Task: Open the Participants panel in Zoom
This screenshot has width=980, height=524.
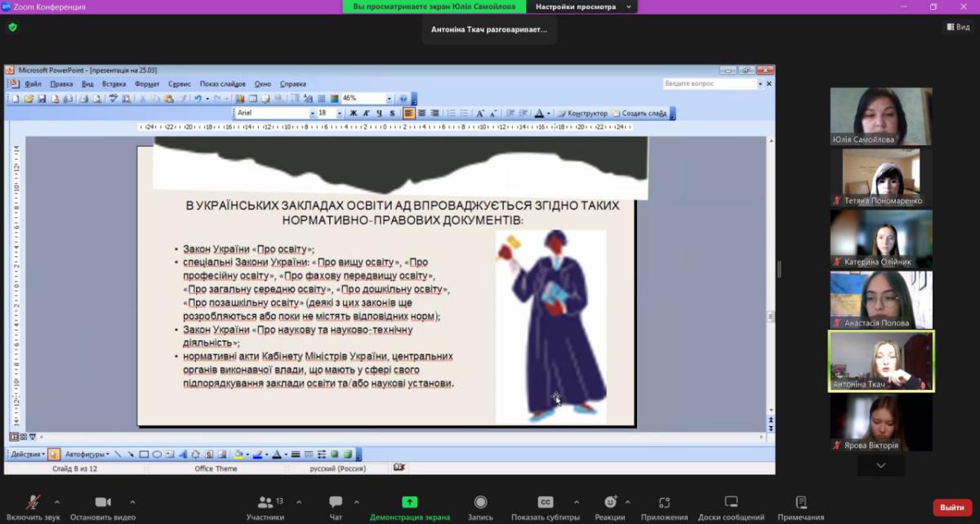Action: click(265, 503)
